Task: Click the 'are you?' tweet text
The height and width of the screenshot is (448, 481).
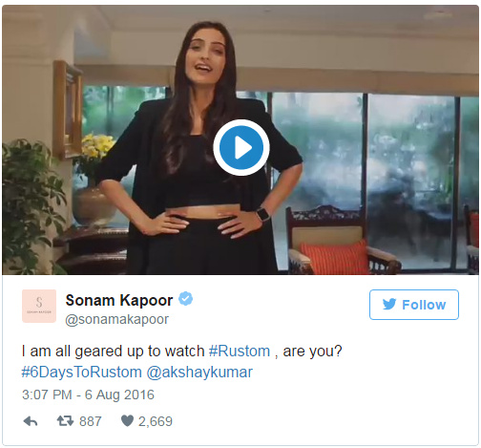Action: 312,352
